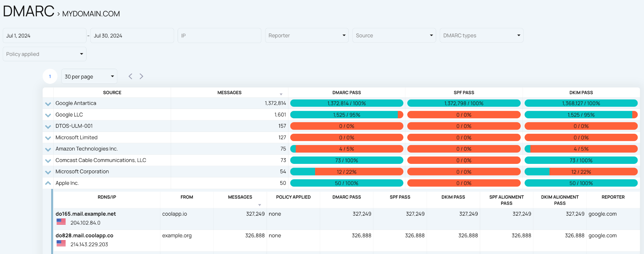Open the Policy applied dropdown

click(45, 54)
